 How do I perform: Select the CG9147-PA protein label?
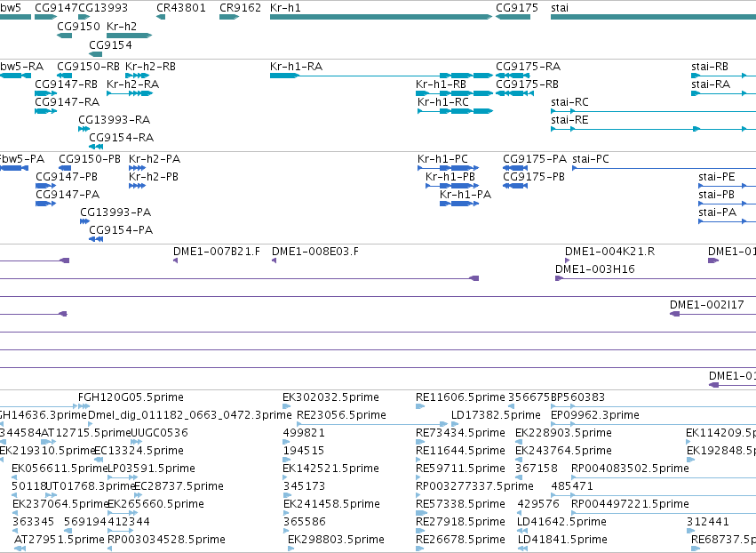coord(68,195)
